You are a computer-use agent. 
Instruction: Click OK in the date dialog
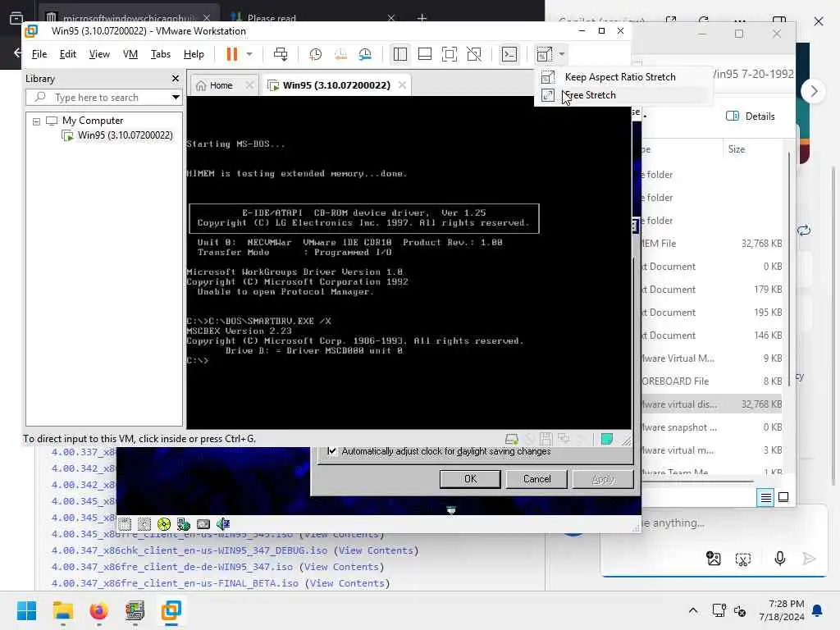(470, 479)
